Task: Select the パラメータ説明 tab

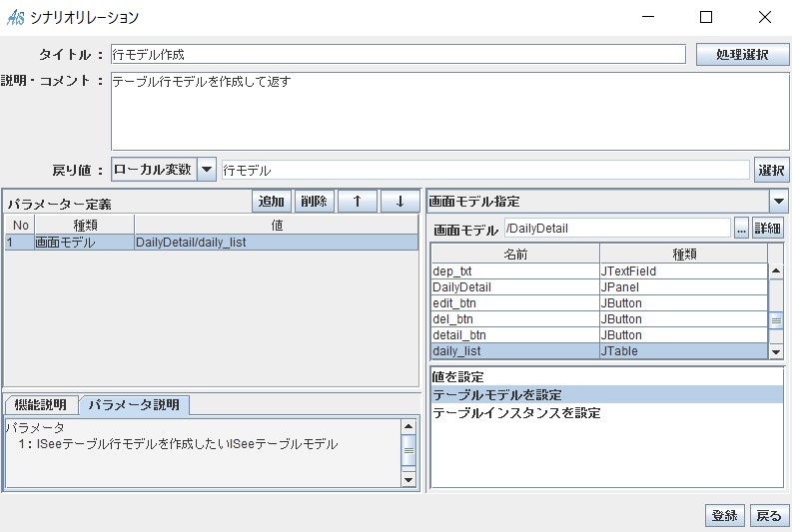Action: point(134,404)
